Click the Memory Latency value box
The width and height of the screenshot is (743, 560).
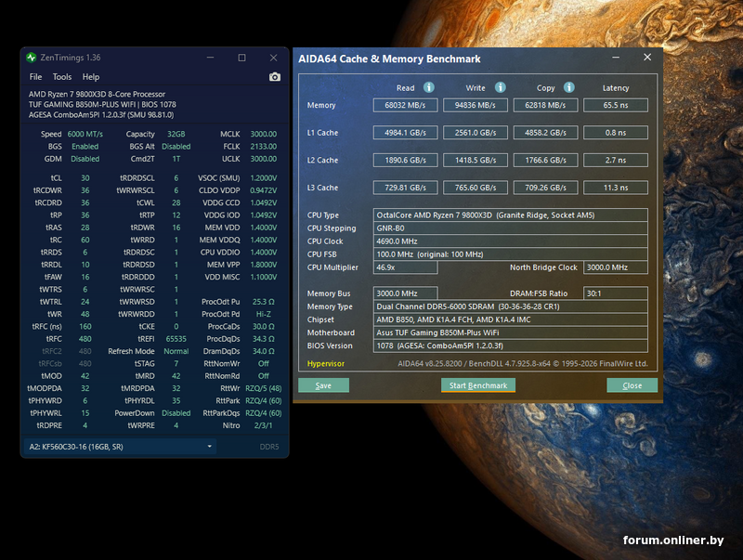click(x=616, y=105)
